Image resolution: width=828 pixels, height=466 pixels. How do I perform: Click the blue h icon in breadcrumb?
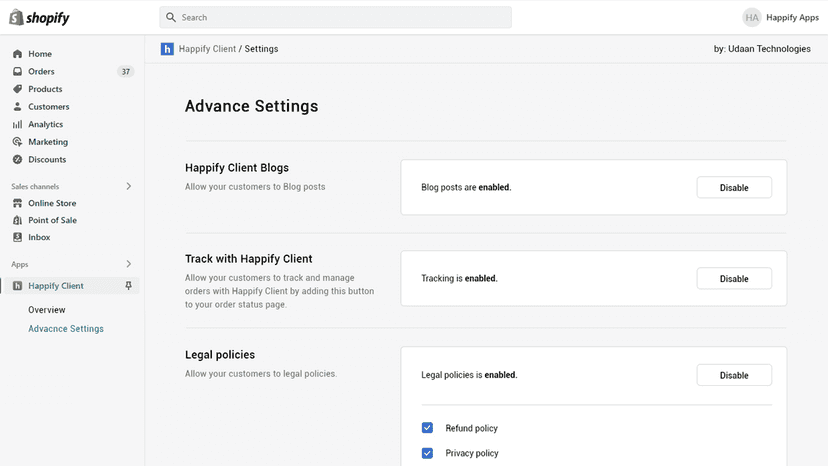167,49
